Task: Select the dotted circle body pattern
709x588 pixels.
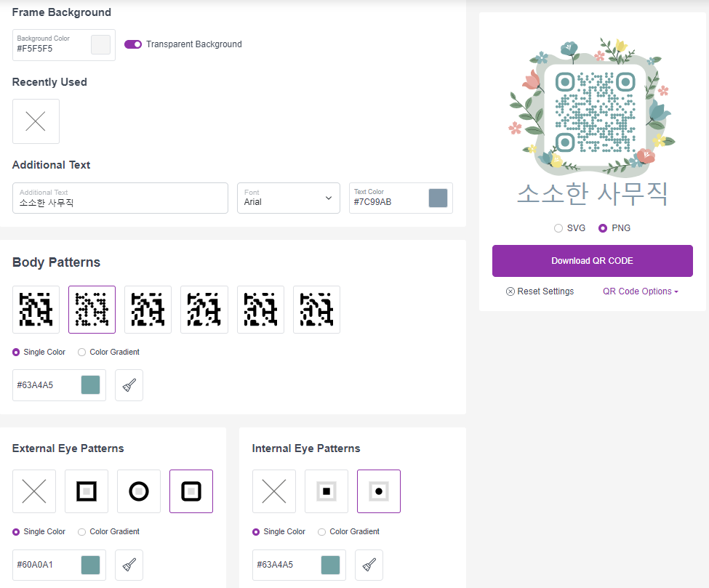Action: (92, 310)
